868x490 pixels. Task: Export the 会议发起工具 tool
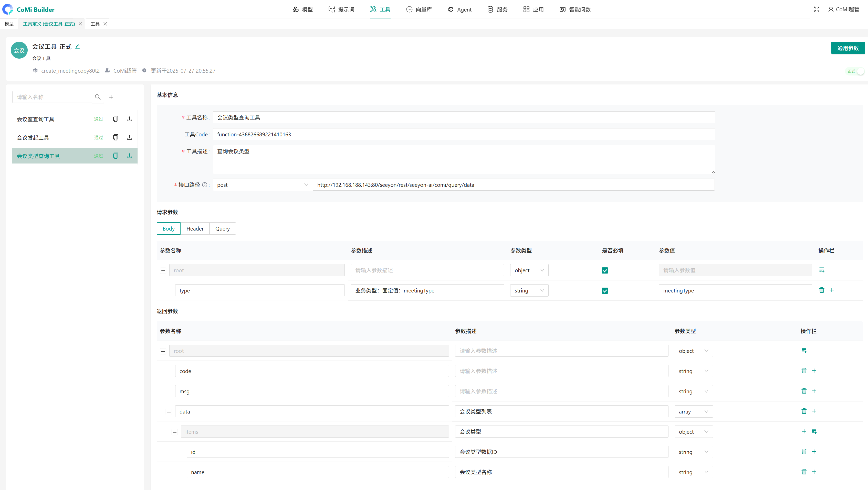click(x=129, y=137)
